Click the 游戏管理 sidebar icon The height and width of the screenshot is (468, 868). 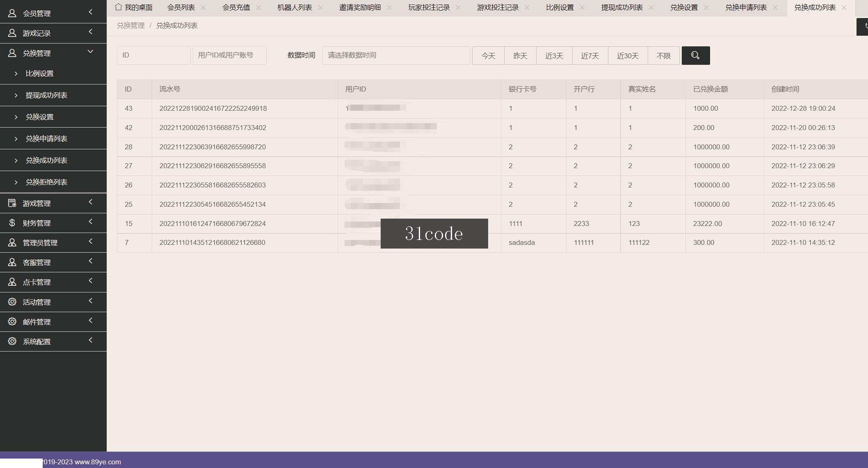(x=12, y=203)
